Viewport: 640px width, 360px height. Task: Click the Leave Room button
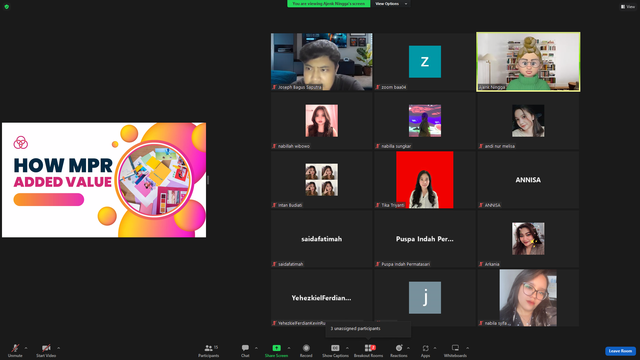(x=620, y=351)
